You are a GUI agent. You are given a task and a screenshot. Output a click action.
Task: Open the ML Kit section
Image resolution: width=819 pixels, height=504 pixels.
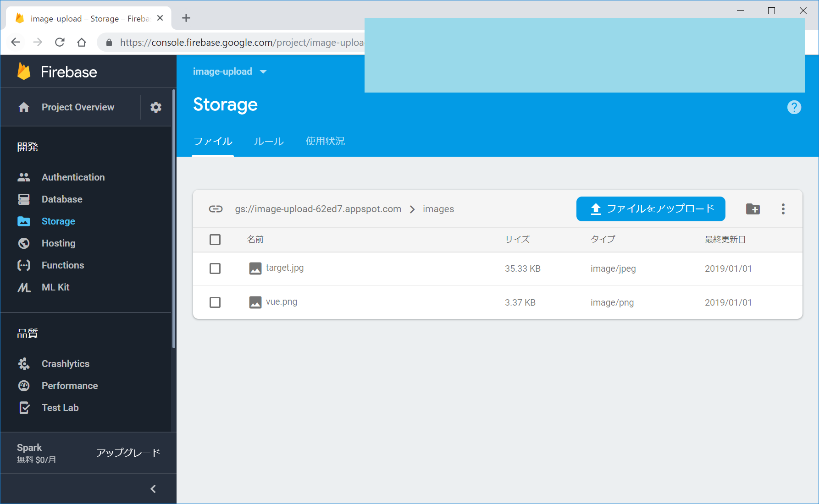(55, 287)
